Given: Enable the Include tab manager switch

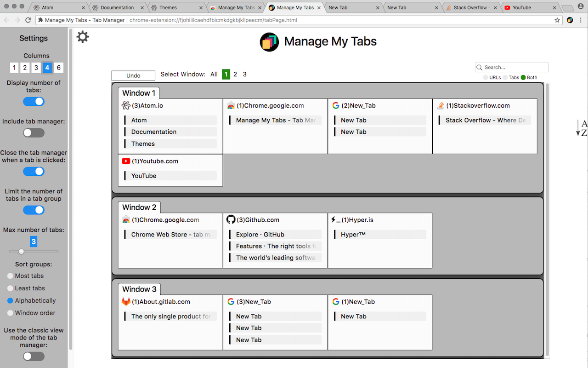Looking at the screenshot, I should pos(34,133).
